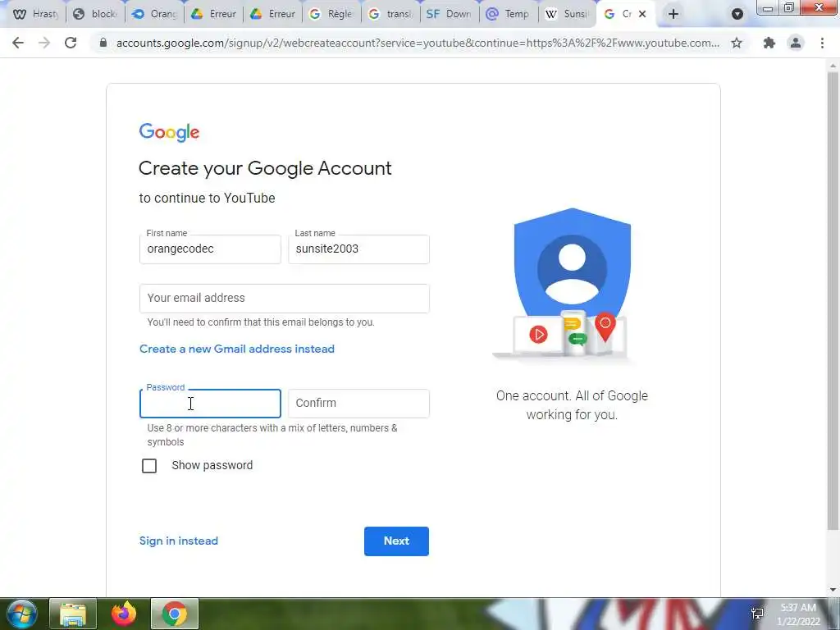Click the blue Next button

396,541
